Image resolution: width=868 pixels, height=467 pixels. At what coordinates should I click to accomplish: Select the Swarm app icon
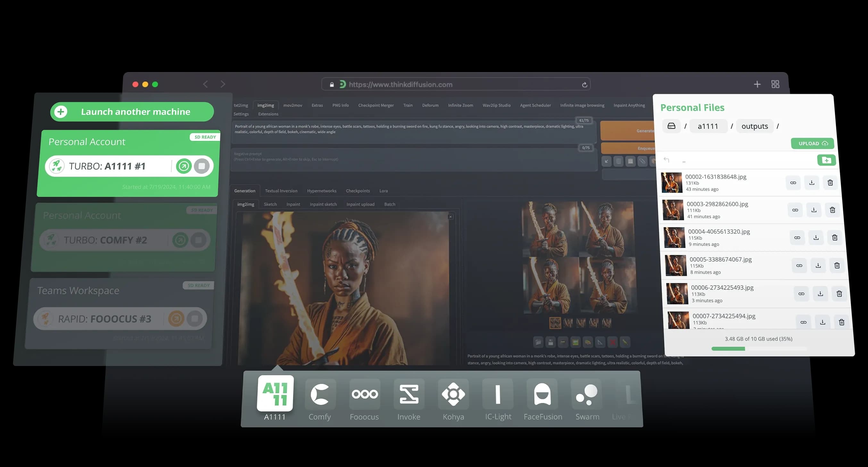point(587,394)
